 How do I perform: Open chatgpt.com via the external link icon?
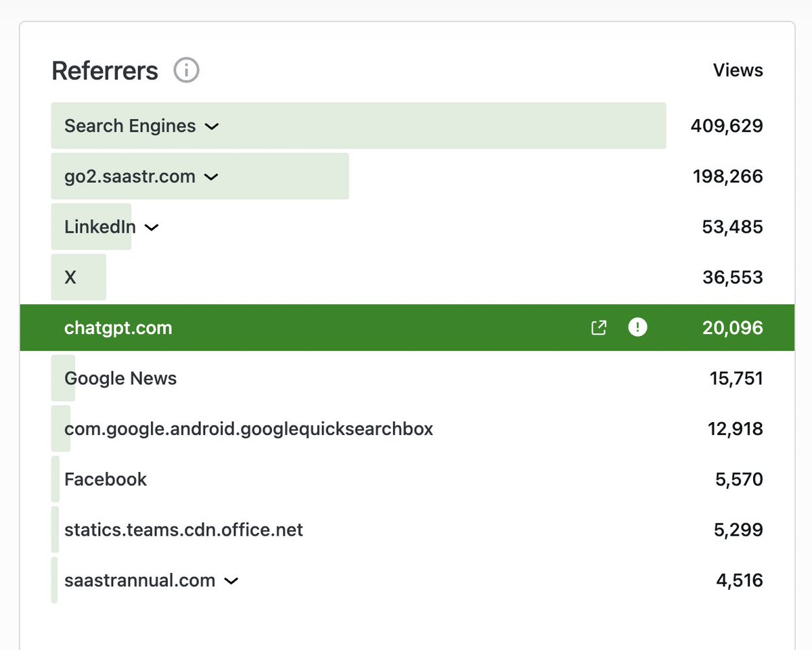(598, 327)
